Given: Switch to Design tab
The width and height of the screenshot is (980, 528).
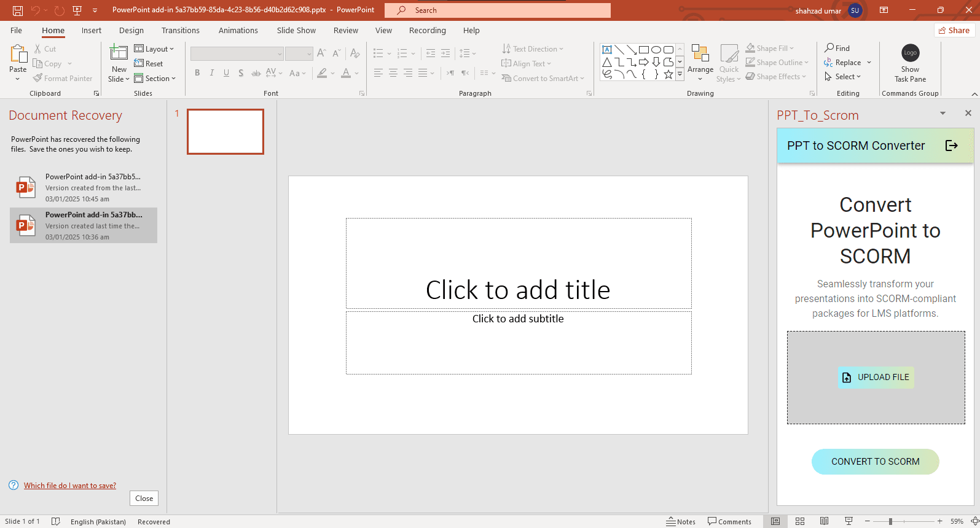Looking at the screenshot, I should [x=131, y=30].
